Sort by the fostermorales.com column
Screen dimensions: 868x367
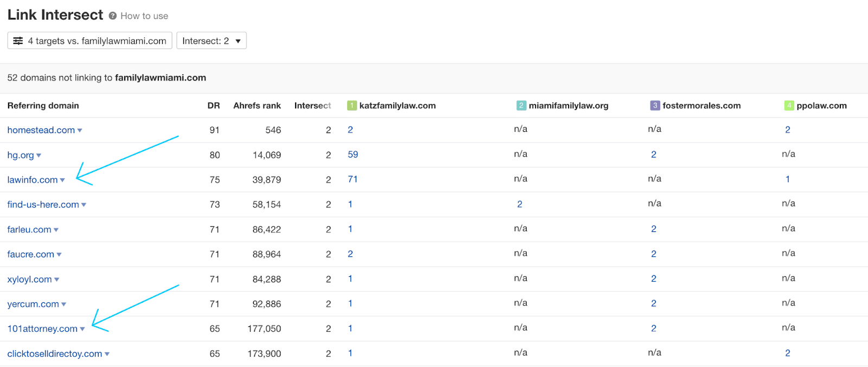click(x=701, y=106)
